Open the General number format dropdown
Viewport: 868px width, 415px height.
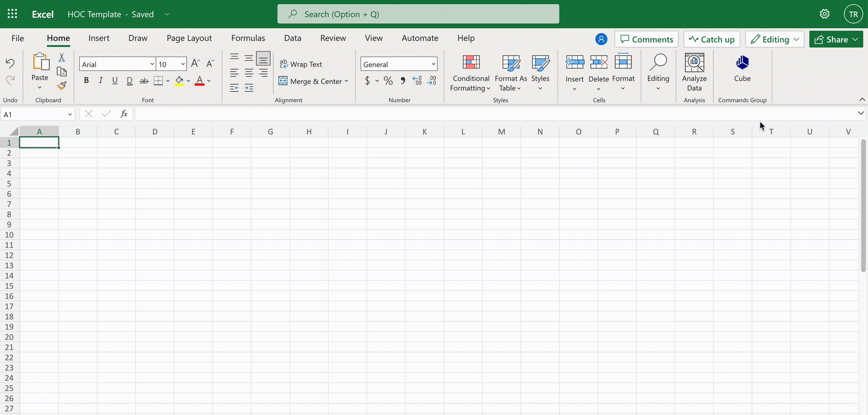[x=433, y=64]
